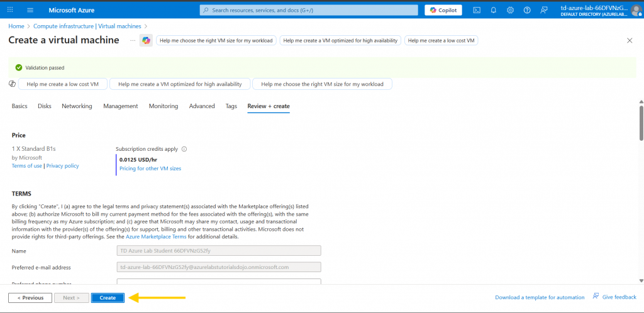Switch to the Disks tab
Image resolution: width=644 pixels, height=313 pixels.
pos(45,106)
